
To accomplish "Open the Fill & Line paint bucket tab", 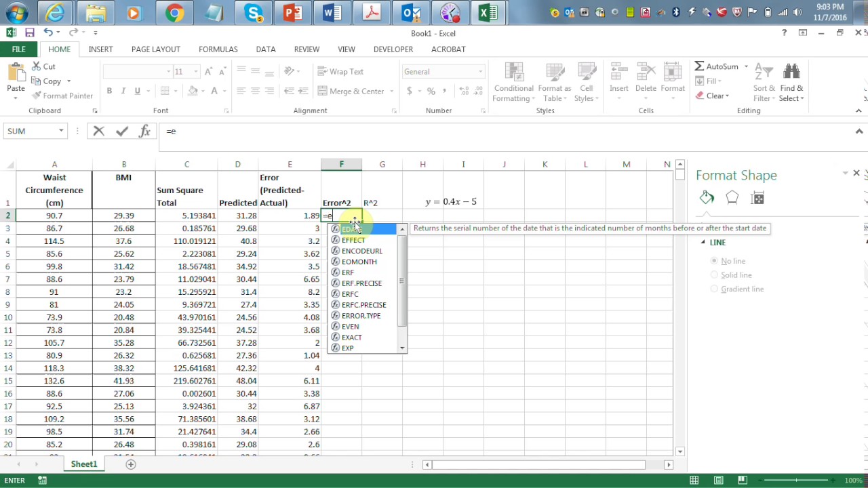I will click(707, 197).
